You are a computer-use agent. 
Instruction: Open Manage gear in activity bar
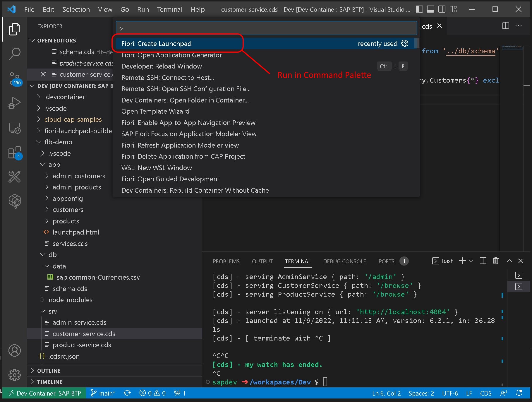tap(14, 375)
